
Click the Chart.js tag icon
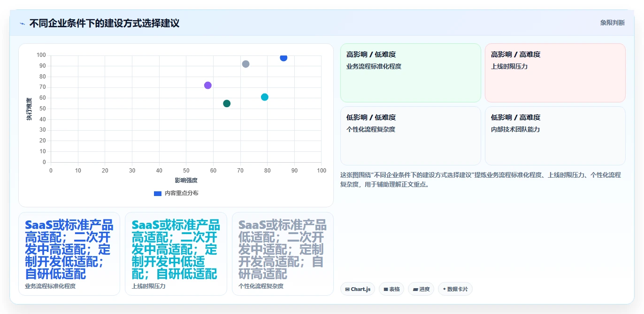pos(347,289)
